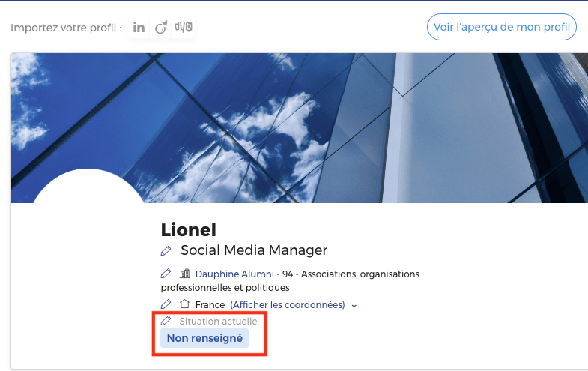Viewport: 588px width, 371px height.
Task: Expand the coordonnées chevron arrow
Action: point(354,306)
